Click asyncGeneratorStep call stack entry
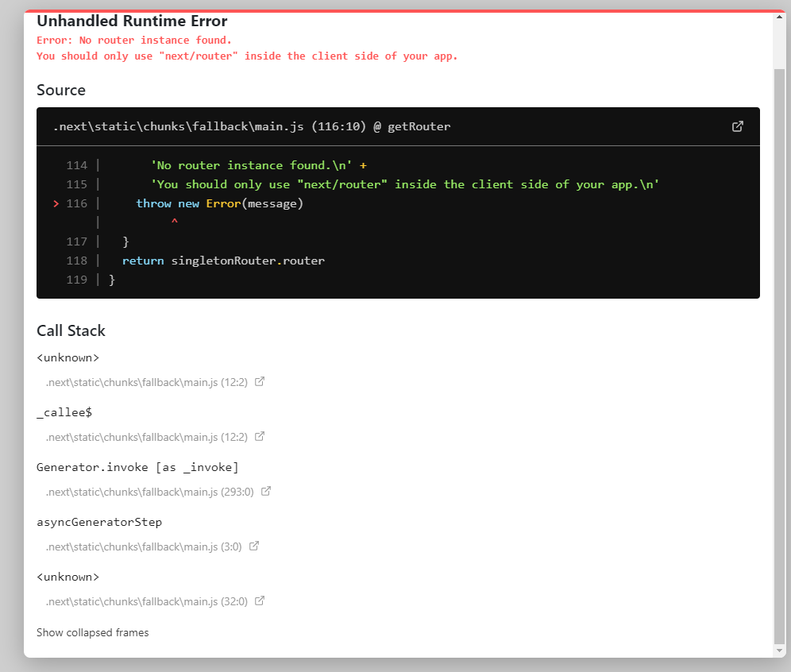 (98, 522)
